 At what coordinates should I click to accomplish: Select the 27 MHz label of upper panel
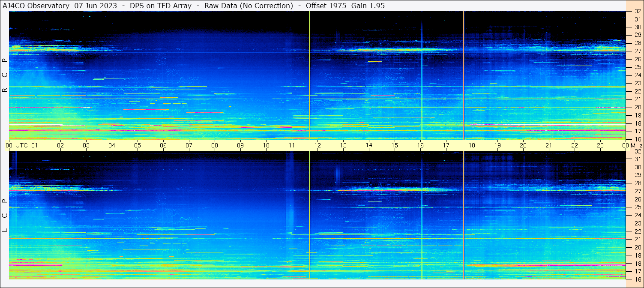[638, 51]
